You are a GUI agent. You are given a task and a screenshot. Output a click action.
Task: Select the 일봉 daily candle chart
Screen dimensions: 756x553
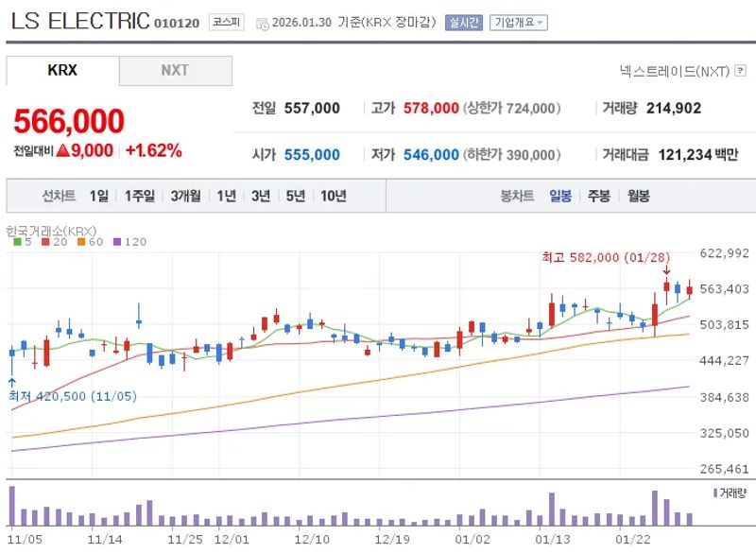coord(560,196)
